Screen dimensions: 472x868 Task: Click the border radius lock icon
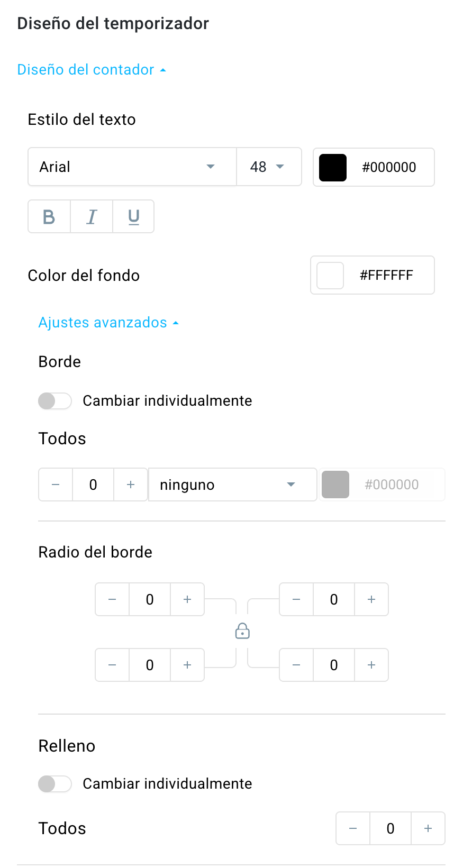[x=242, y=631]
